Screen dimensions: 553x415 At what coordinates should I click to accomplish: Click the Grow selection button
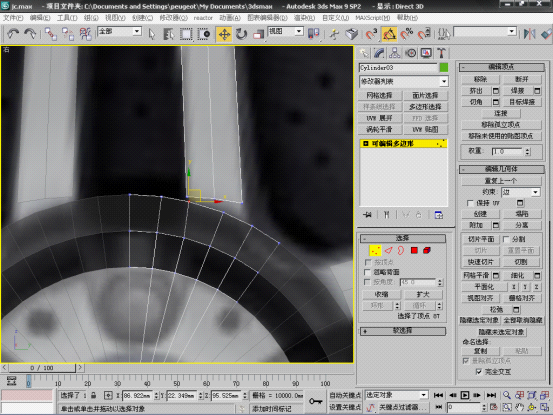(x=423, y=294)
